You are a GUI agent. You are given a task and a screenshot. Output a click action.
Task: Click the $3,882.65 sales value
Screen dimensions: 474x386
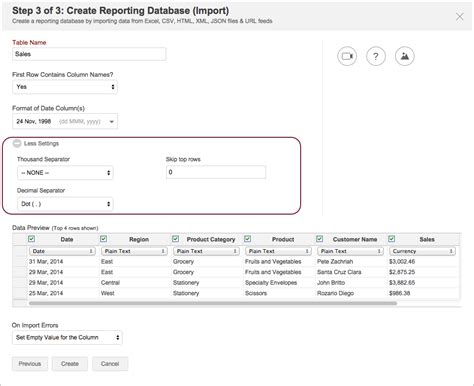click(x=402, y=283)
